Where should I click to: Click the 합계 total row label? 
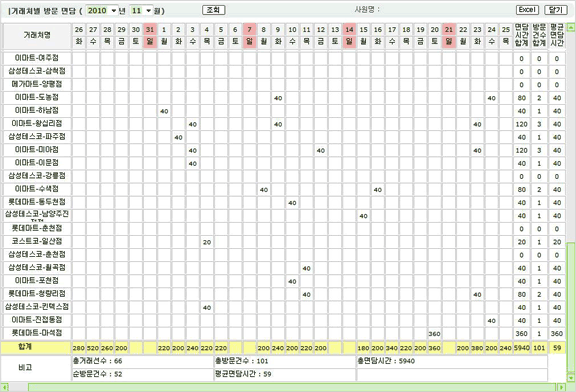tap(25, 347)
